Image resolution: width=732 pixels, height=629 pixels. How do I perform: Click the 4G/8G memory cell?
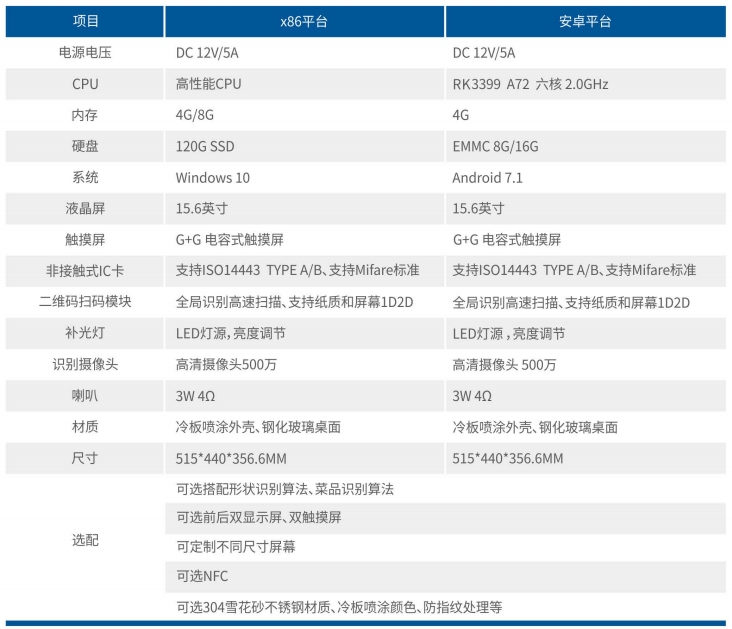[x=195, y=115]
